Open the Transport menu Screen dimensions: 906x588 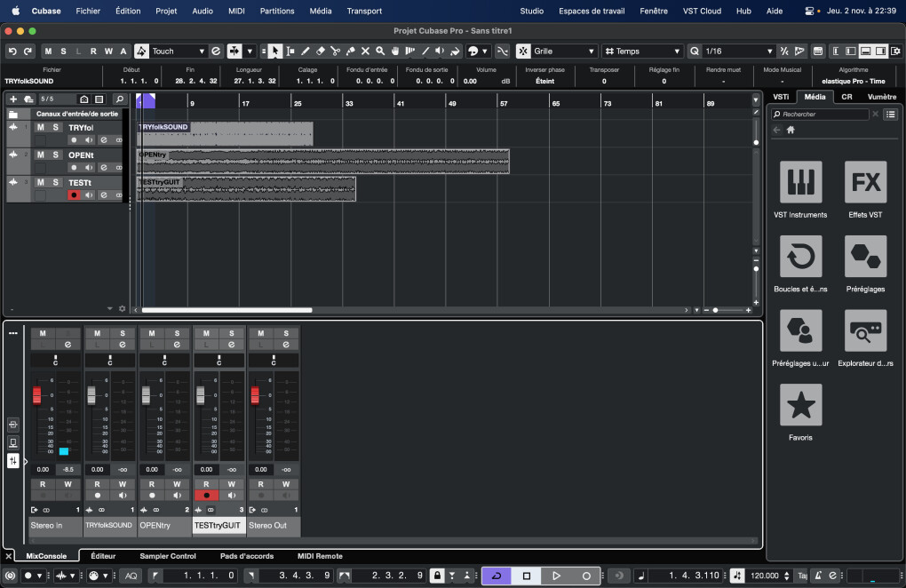[364, 11]
